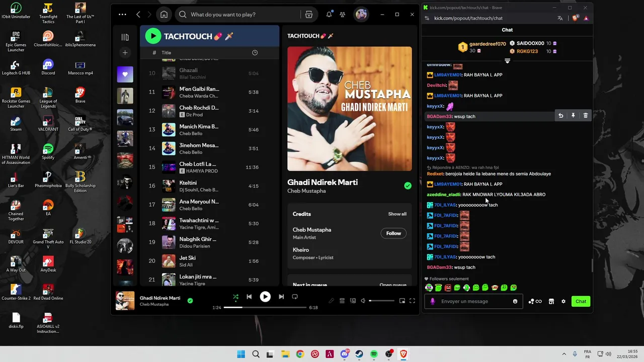Open Spotify three-dots main menu
This screenshot has width=644, height=362.
pyautogui.click(x=122, y=15)
